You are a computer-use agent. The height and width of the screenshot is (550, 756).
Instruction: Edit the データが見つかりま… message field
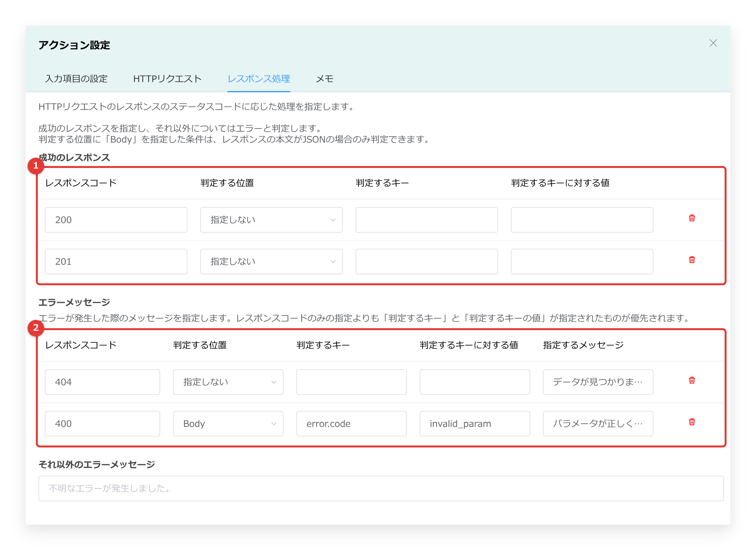598,382
